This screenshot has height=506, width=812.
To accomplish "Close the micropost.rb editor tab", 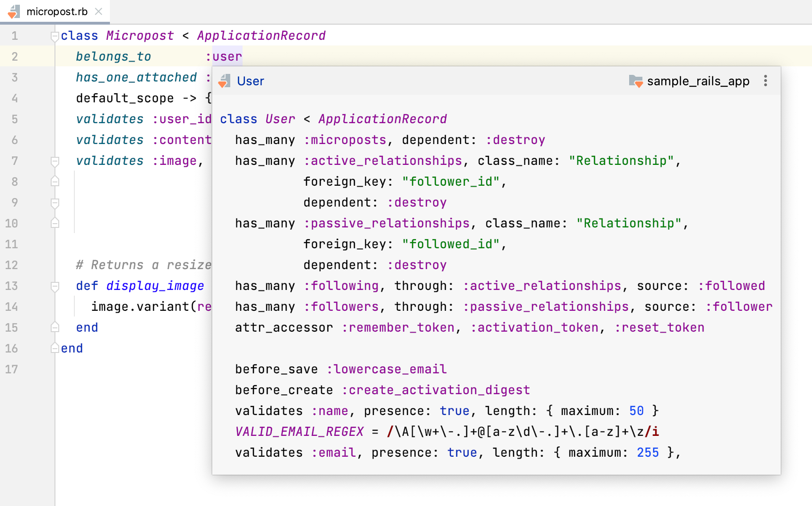I will (x=99, y=11).
